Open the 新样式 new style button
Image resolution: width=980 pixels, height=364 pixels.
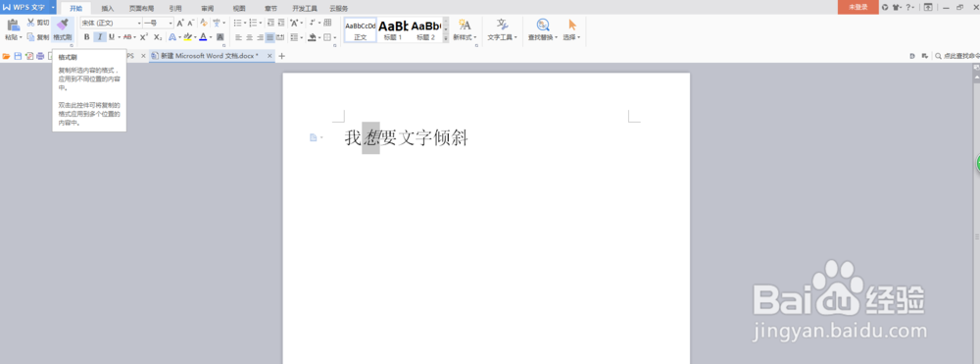(x=465, y=29)
